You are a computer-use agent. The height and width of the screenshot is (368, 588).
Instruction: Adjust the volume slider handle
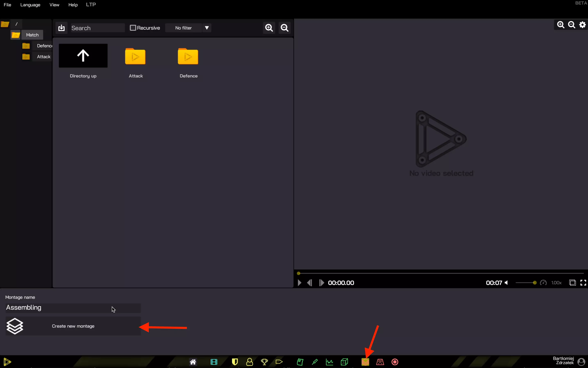point(534,283)
